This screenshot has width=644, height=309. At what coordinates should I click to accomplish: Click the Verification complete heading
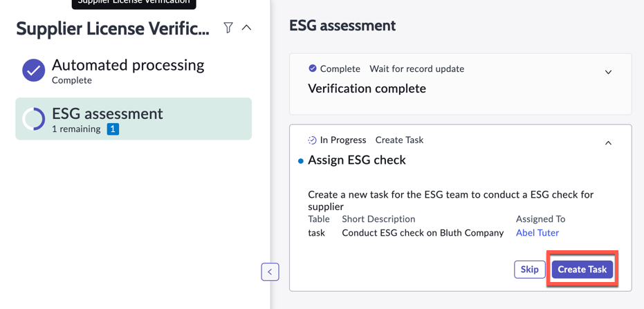(x=367, y=88)
